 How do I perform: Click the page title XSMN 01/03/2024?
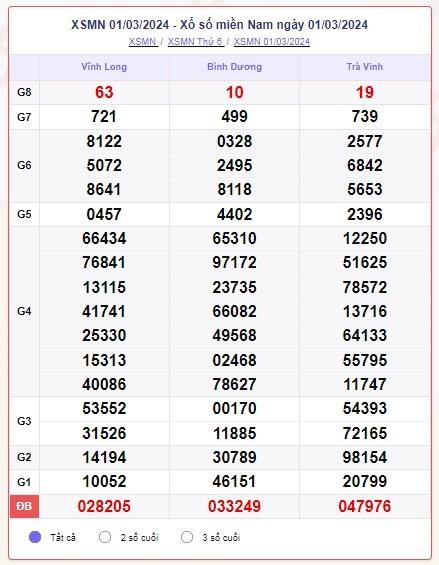coord(220,25)
